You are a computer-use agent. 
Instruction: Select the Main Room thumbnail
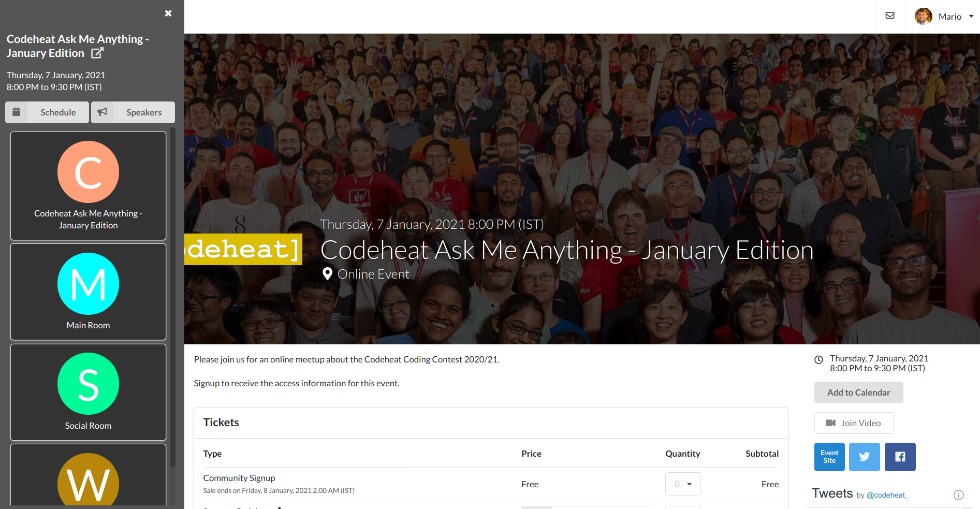(88, 292)
